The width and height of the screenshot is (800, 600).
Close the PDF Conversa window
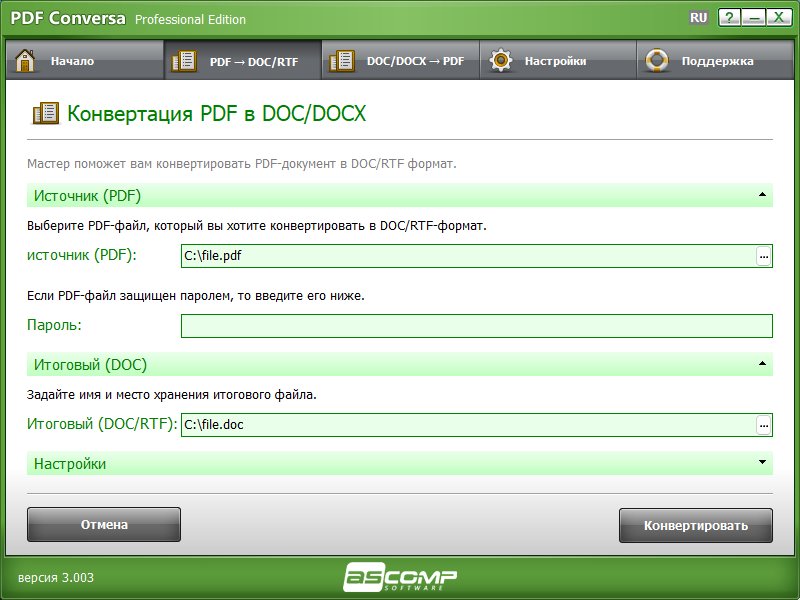tap(779, 17)
